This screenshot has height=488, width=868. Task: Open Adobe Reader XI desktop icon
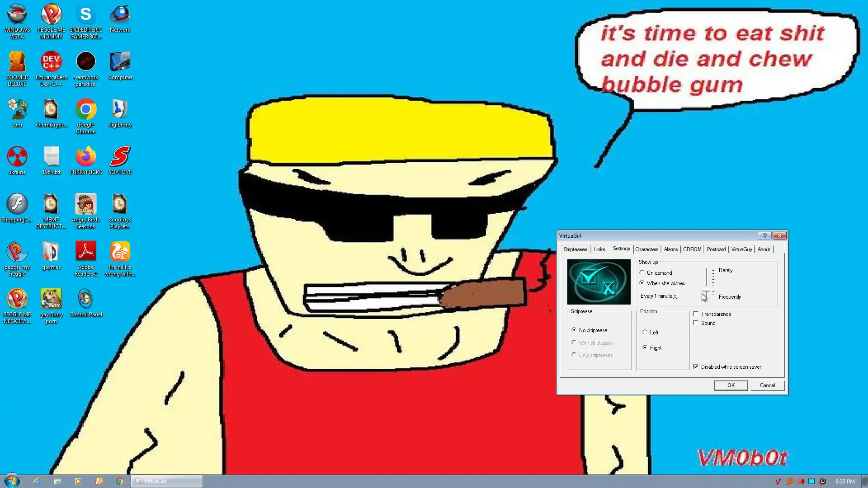point(85,252)
